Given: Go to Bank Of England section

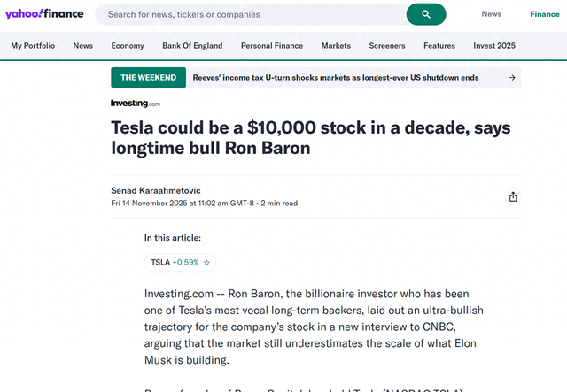Looking at the screenshot, I should pyautogui.click(x=192, y=46).
